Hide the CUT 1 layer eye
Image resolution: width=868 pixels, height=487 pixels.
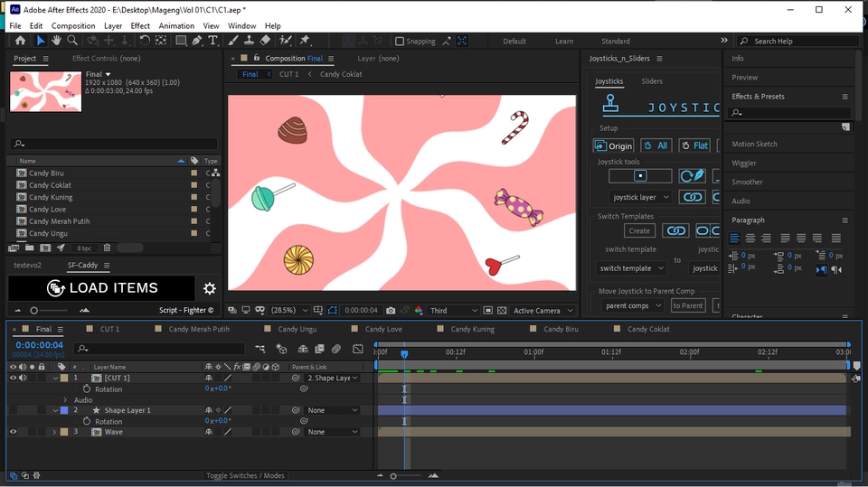click(13, 378)
